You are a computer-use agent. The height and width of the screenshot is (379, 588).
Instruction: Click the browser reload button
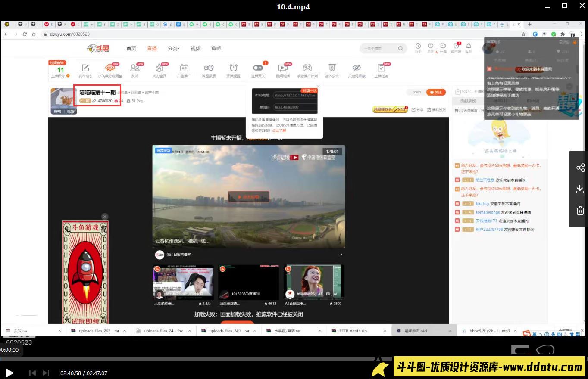click(x=25, y=34)
